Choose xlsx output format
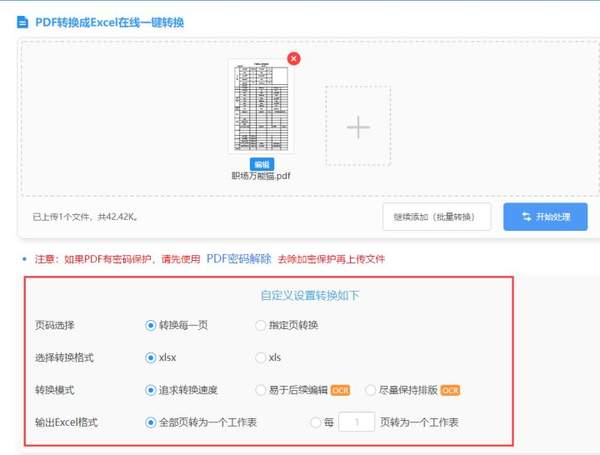 151,357
